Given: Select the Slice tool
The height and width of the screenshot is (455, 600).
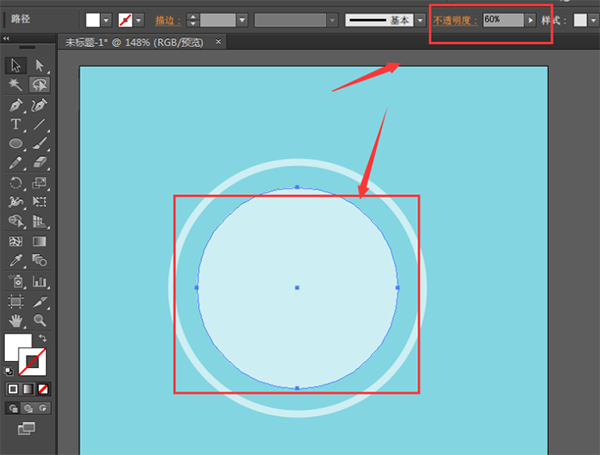Looking at the screenshot, I should click(x=39, y=302).
